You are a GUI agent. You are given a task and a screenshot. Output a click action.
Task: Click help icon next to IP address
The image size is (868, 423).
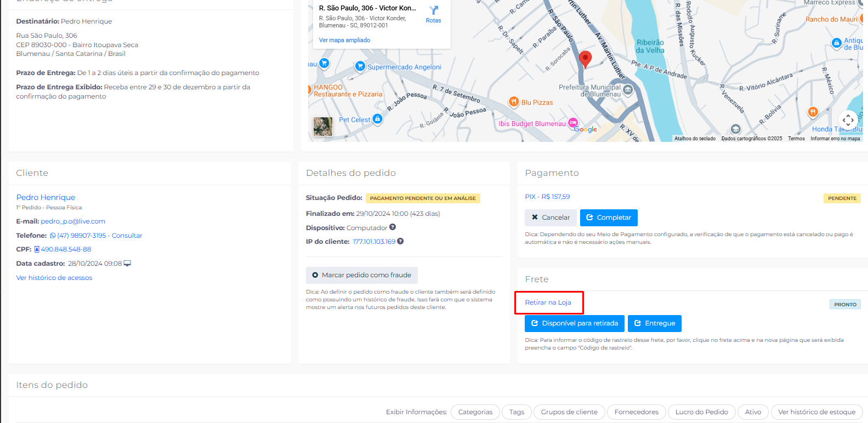[x=400, y=241]
